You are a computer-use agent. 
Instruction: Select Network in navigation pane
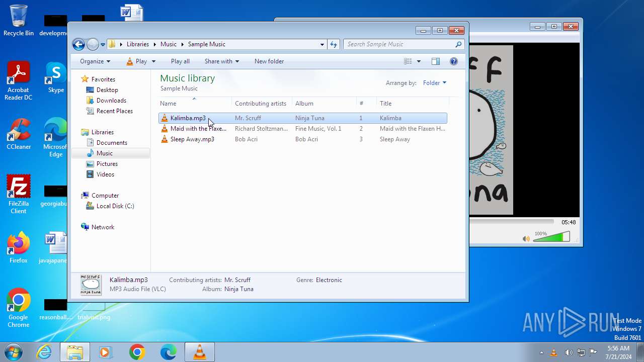click(103, 227)
